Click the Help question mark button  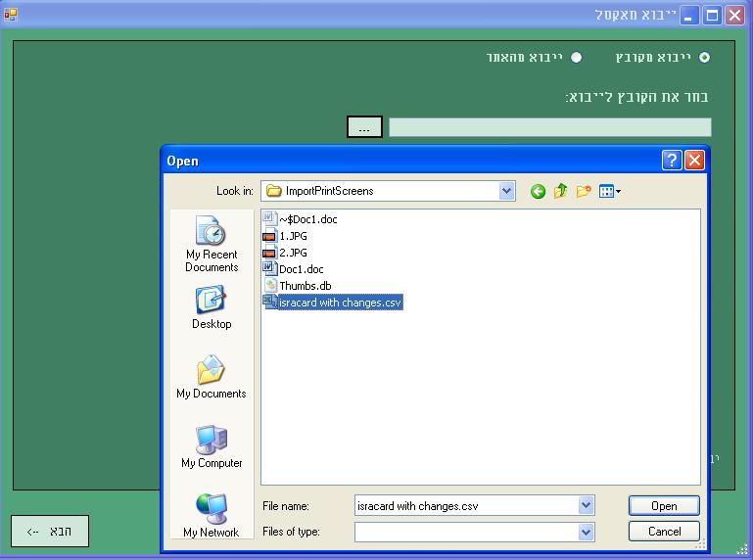click(x=672, y=160)
